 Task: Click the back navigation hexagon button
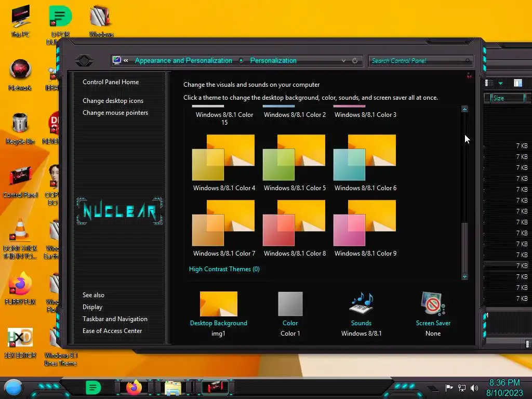click(84, 61)
